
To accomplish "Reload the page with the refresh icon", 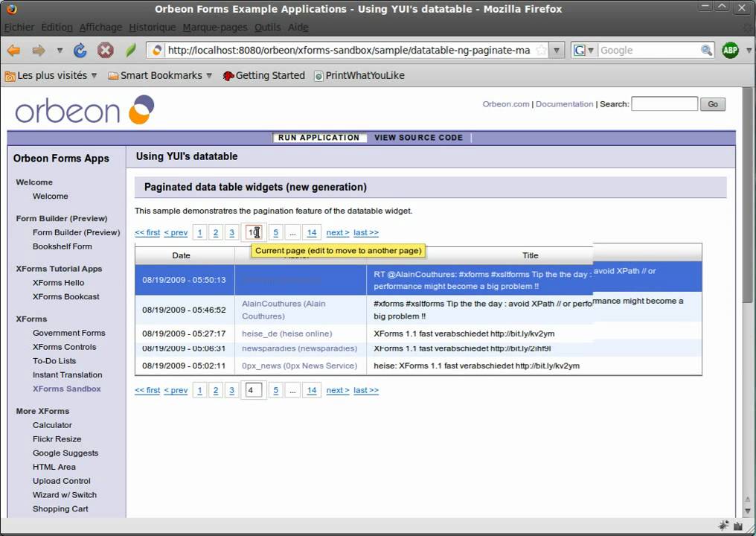I will pos(80,50).
